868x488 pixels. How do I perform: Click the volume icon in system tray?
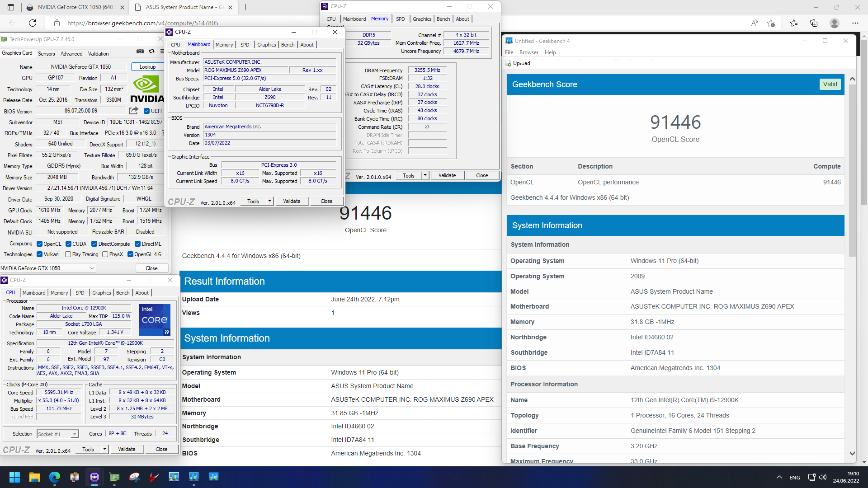[823, 477]
